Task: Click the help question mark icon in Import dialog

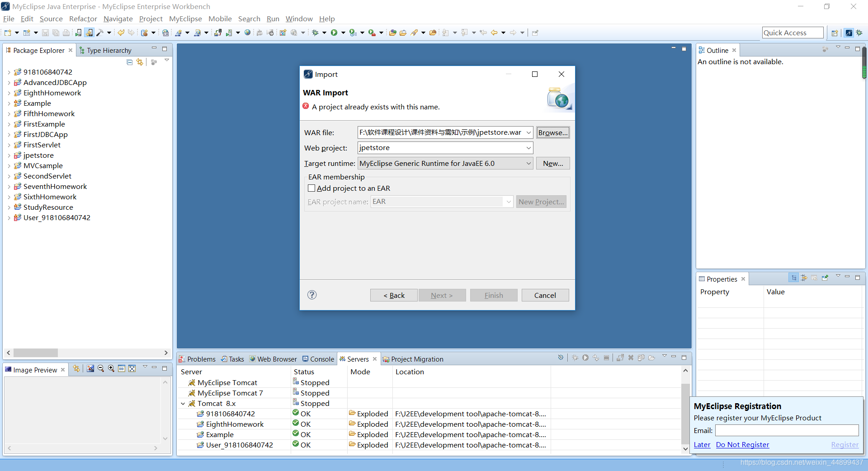Action: pos(312,295)
